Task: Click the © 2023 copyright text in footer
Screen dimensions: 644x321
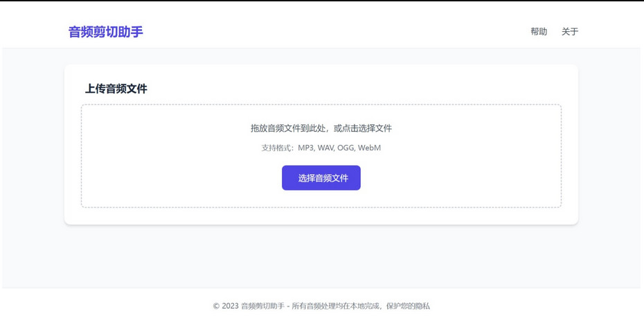Action: pyautogui.click(x=226, y=306)
